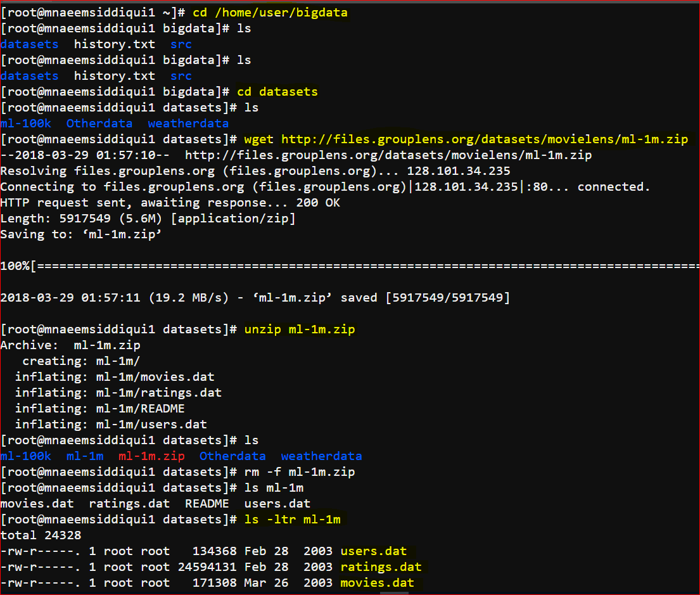This screenshot has height=595, width=700.
Task: Click IP address in the Resolving line
Action: tap(459, 171)
